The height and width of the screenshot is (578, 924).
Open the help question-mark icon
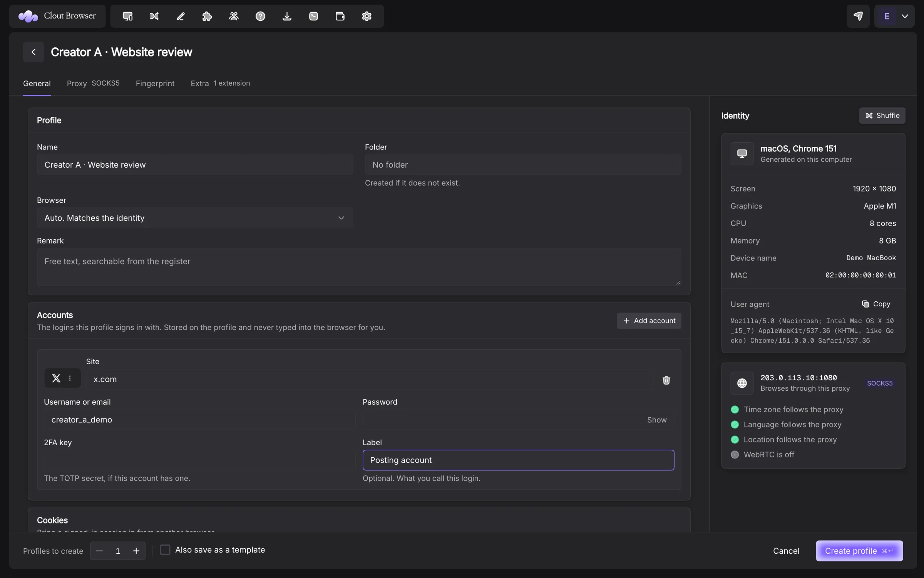coord(260,16)
